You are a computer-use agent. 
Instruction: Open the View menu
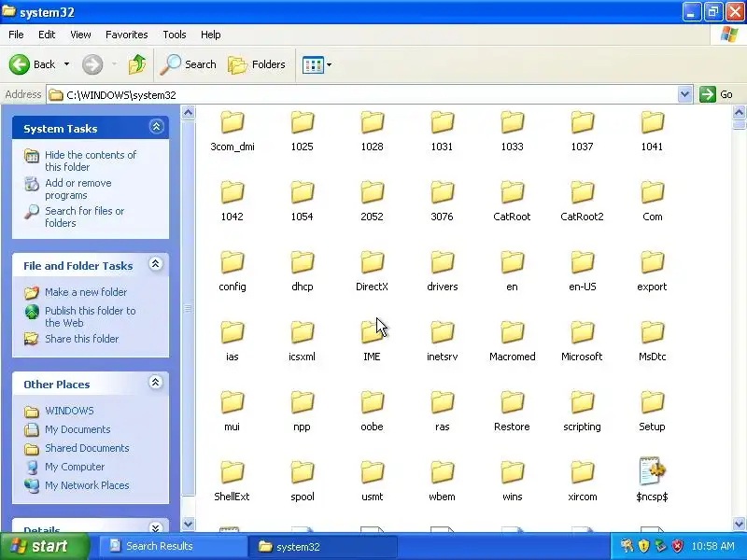[x=80, y=35]
